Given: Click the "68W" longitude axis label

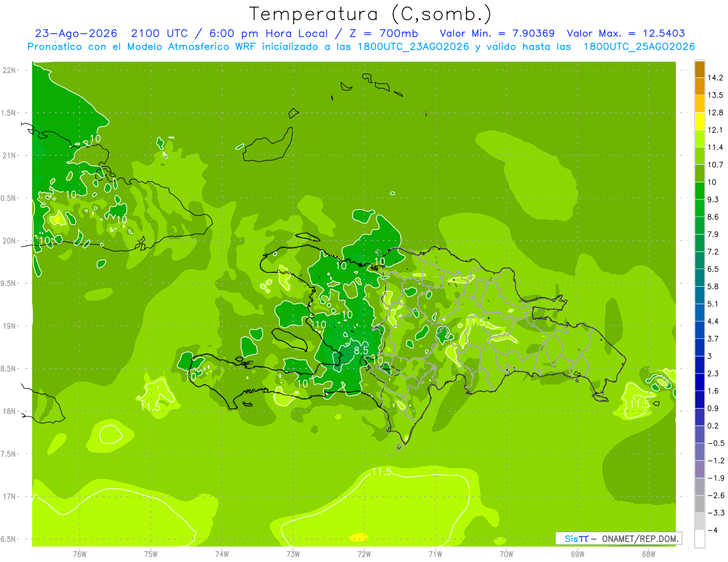Looking at the screenshot, I should pyautogui.click(x=649, y=554).
